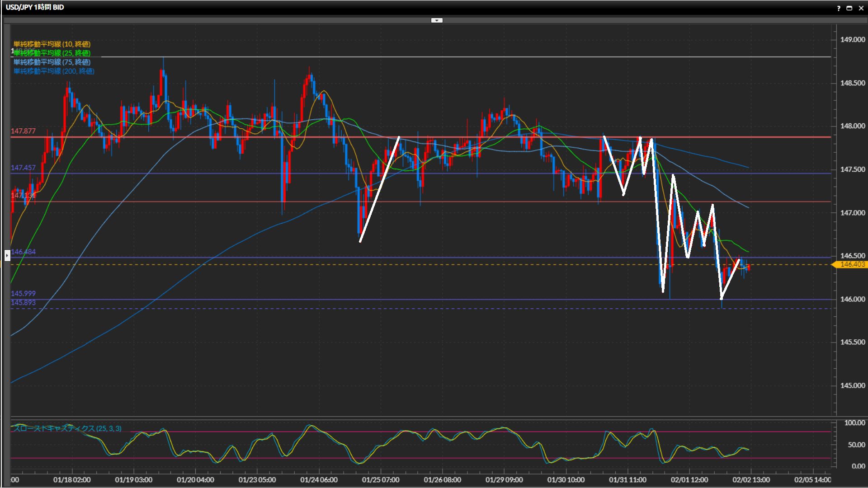Open the help question mark icon
868x488 pixels.
coord(839,8)
